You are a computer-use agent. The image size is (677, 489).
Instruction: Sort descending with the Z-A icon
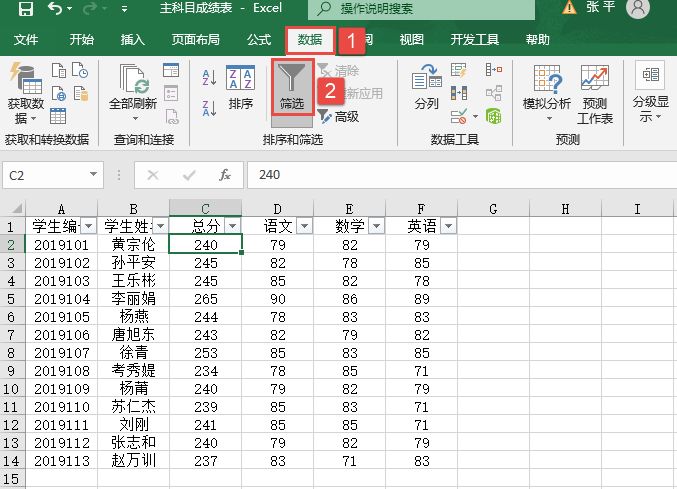coord(209,108)
